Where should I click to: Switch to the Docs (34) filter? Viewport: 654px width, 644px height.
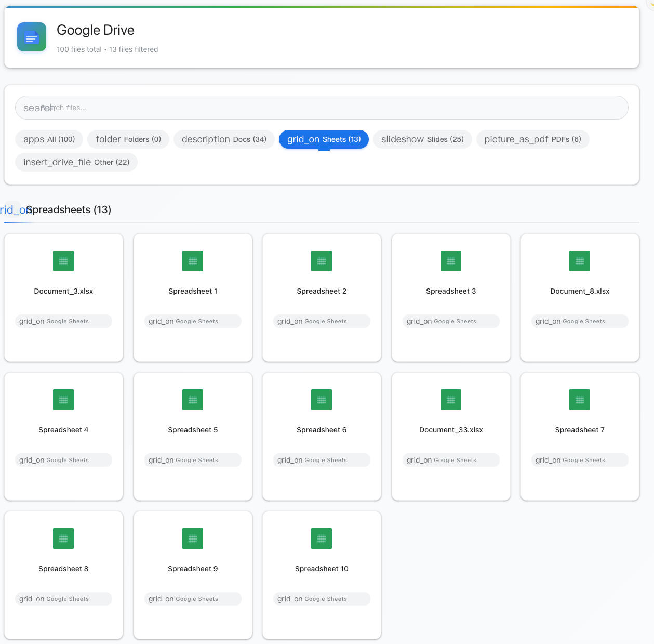224,139
